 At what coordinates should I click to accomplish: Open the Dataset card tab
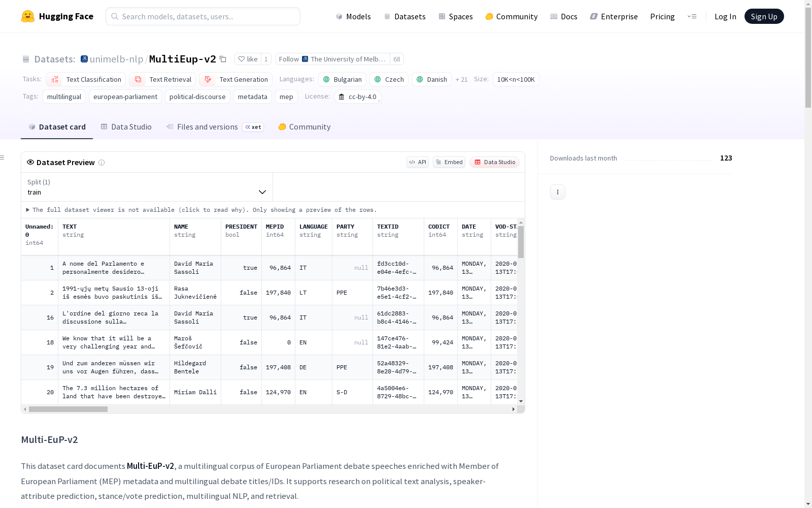point(57,127)
